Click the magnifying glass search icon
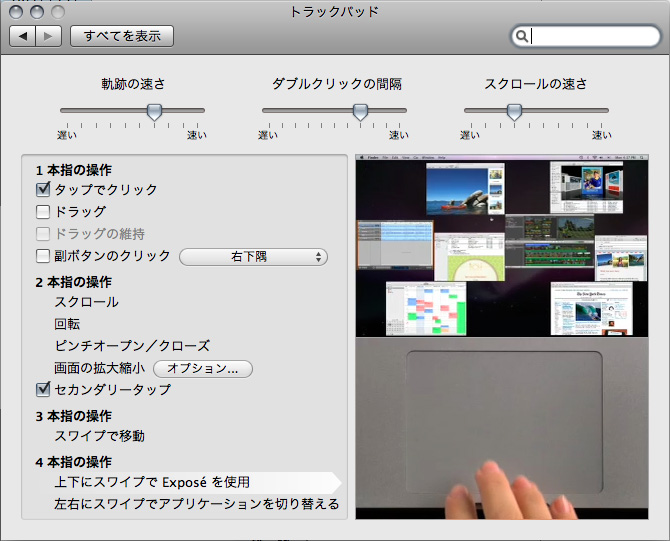 (521, 37)
